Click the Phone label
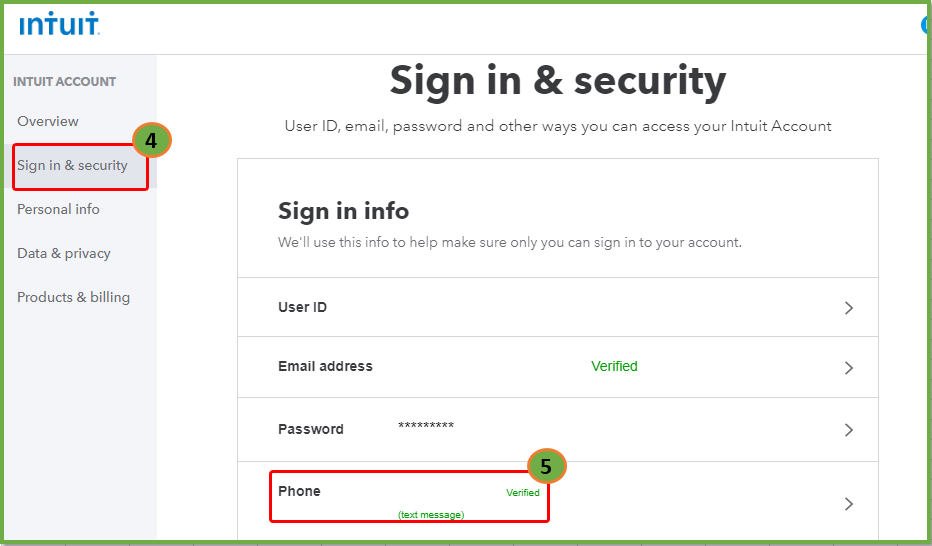Screen dimensions: 932x546 pyautogui.click(x=299, y=491)
